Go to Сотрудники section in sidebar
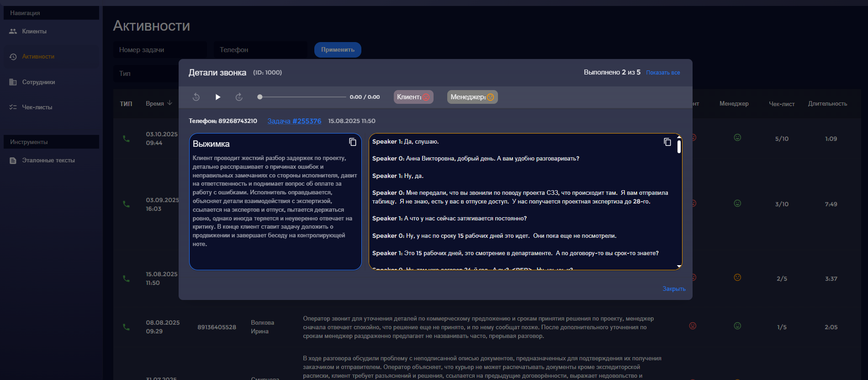Screen dimensions: 868x380 (38, 82)
